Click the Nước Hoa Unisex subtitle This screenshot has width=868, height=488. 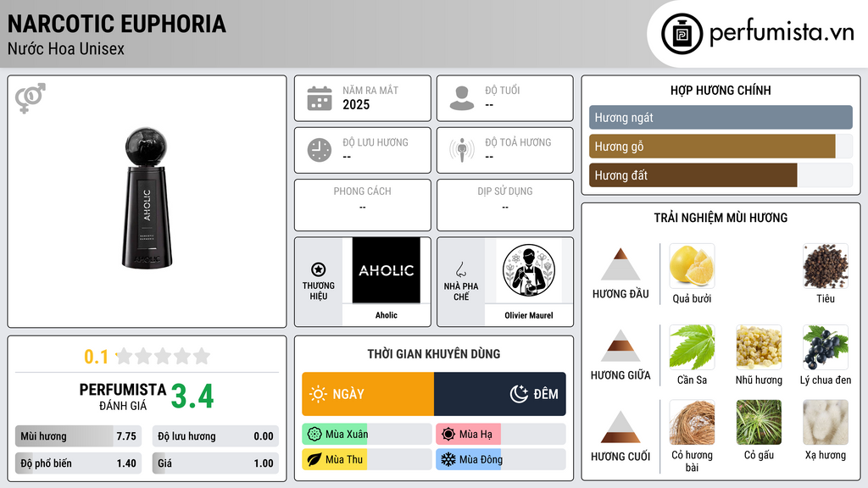(66, 48)
